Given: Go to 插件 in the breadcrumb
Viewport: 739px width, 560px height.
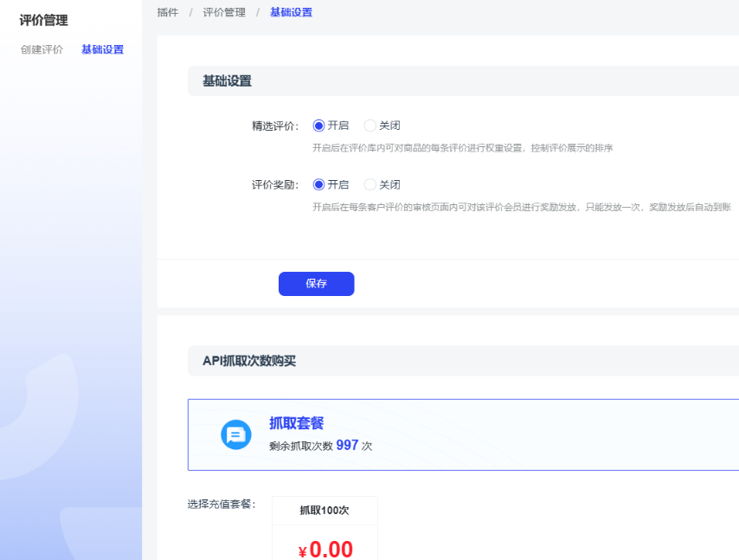Looking at the screenshot, I should tap(168, 12).
